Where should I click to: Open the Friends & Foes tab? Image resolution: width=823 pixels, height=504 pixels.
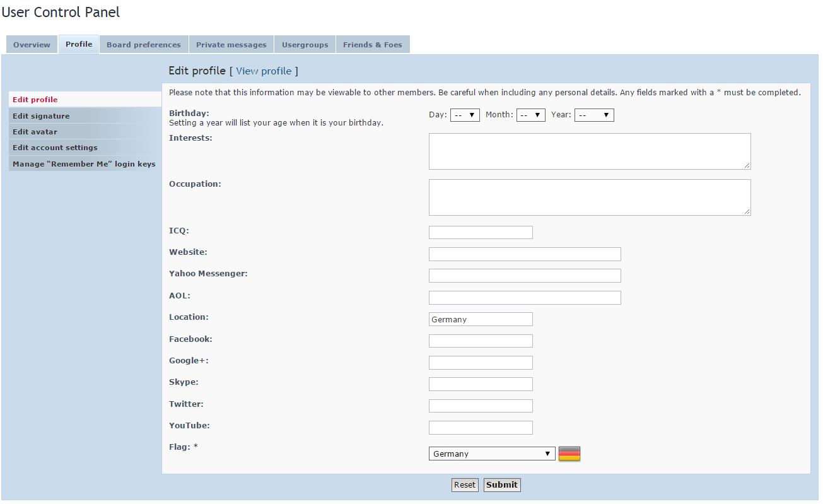(x=373, y=45)
